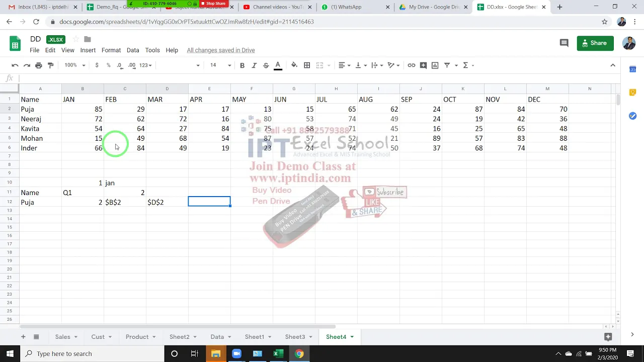The width and height of the screenshot is (644, 362).
Task: Open the Edit menu
Action: click(50, 50)
